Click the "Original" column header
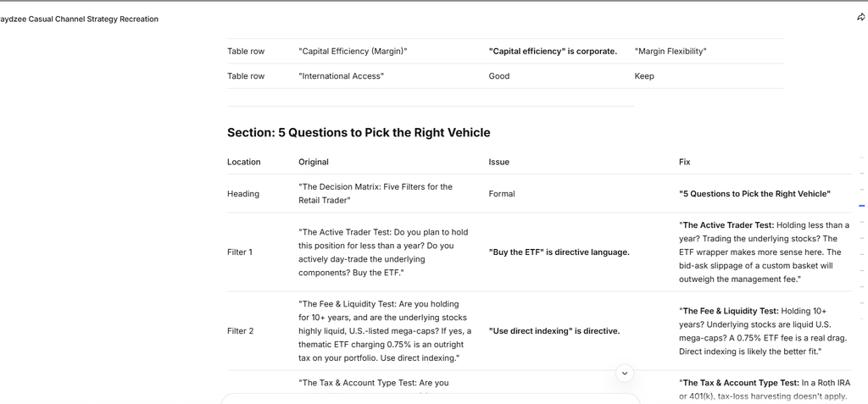Screen dimensions: 868x404 (x=314, y=162)
